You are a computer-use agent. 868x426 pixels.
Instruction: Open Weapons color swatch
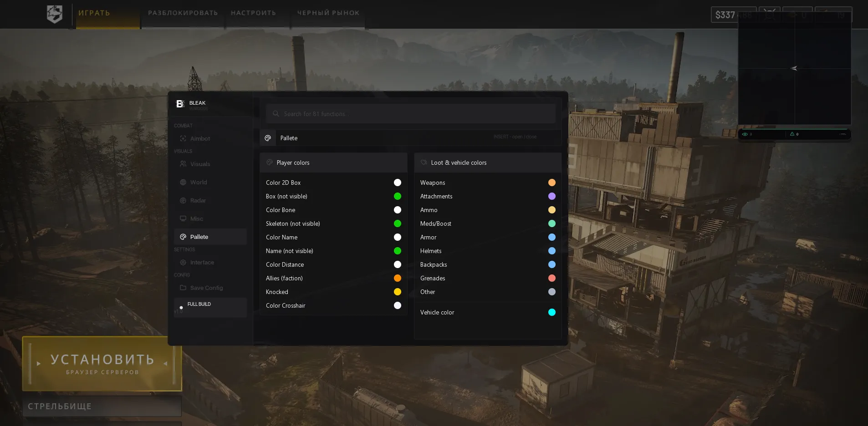[552, 183]
